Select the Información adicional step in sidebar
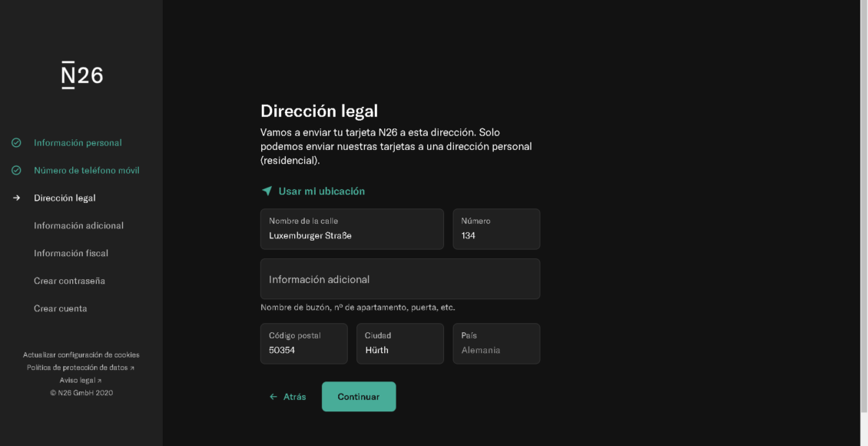The height and width of the screenshot is (446, 868). click(78, 225)
